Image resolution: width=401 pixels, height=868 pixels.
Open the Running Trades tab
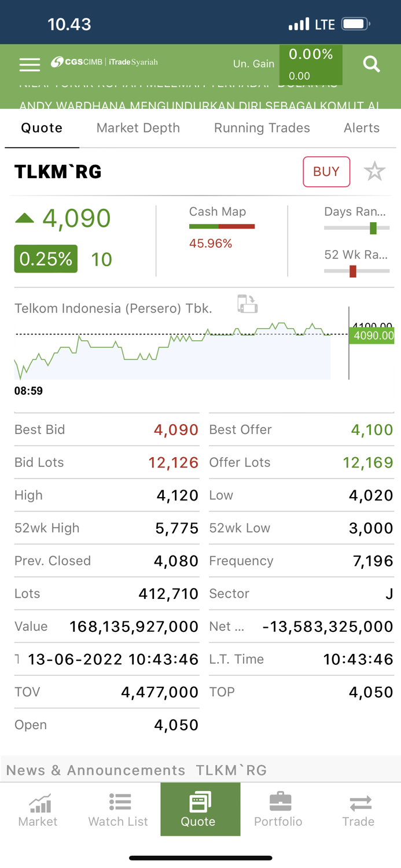tap(262, 128)
